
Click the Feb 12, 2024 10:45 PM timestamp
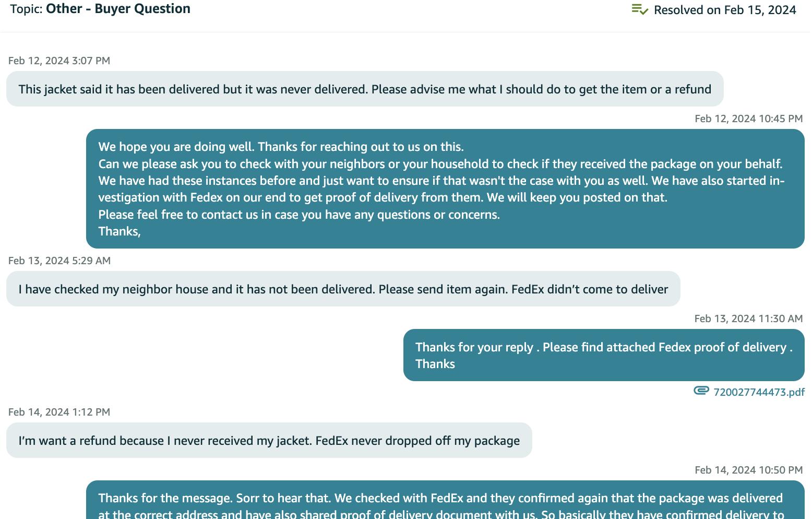pos(749,119)
